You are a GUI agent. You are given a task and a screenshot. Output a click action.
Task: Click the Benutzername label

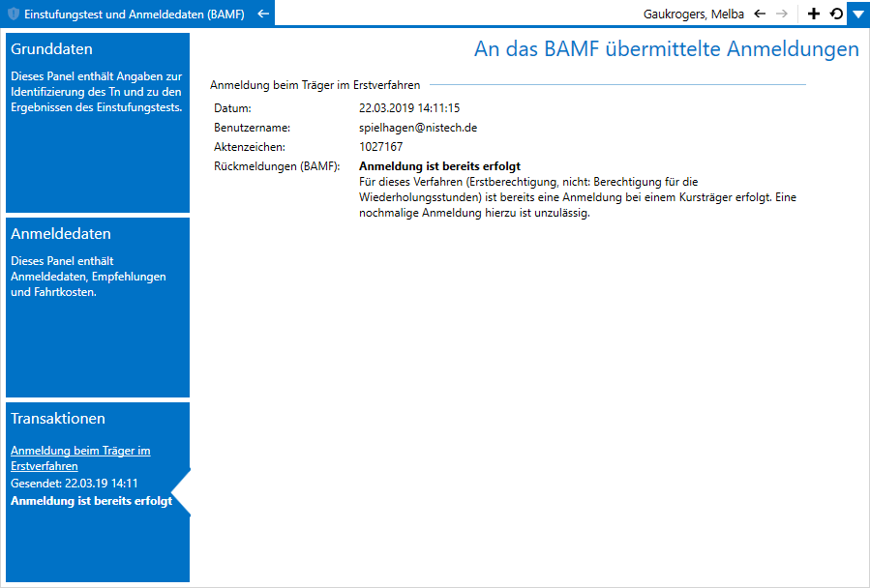[252, 128]
